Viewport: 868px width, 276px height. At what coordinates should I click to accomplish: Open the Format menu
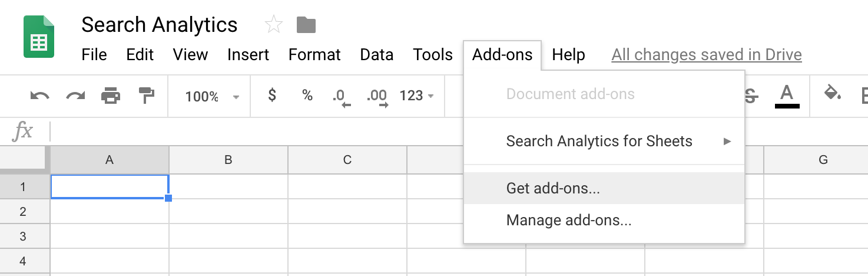[314, 55]
